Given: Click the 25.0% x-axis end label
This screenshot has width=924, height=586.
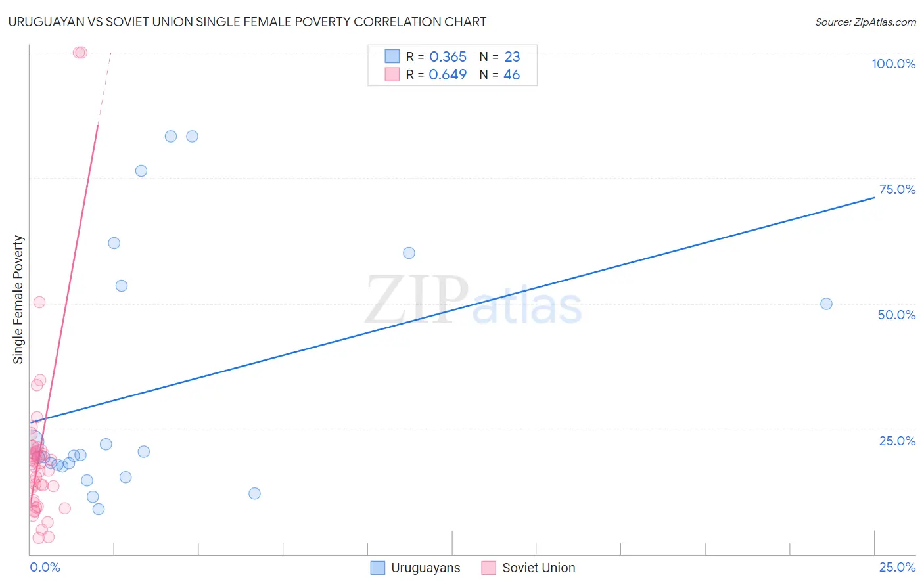Looking at the screenshot, I should 898,567.
